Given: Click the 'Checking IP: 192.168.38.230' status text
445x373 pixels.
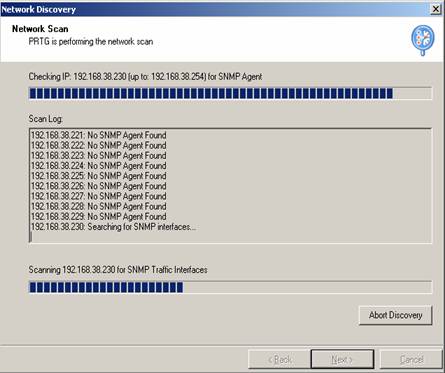Looking at the screenshot, I should pyautogui.click(x=145, y=77).
